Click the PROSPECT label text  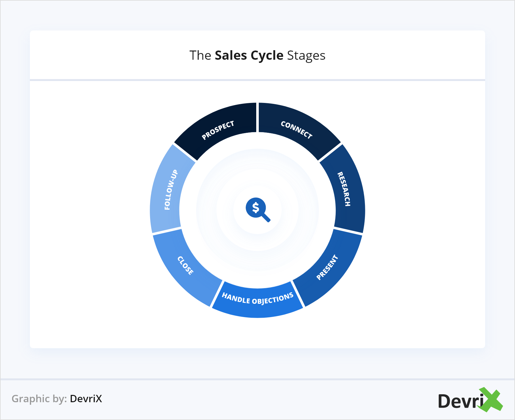pyautogui.click(x=218, y=130)
